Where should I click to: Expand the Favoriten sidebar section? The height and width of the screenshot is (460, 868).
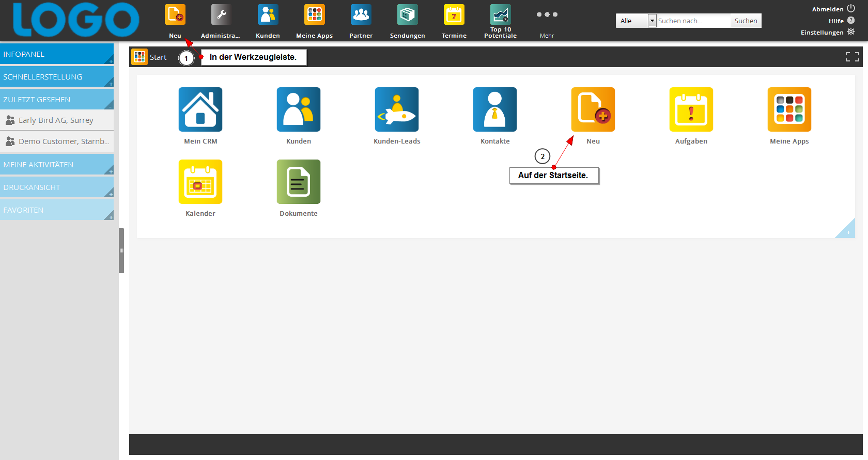pos(57,210)
